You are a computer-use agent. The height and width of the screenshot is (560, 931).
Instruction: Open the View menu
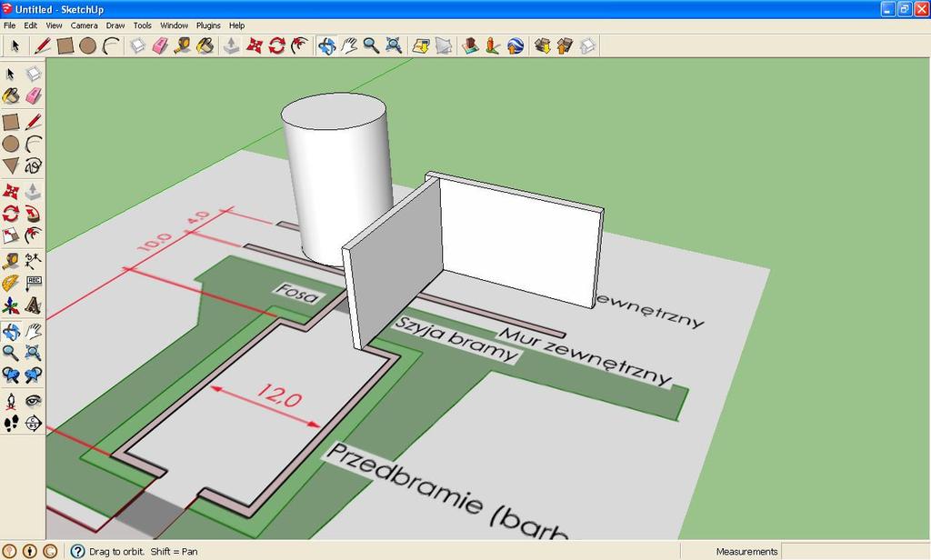[x=54, y=25]
